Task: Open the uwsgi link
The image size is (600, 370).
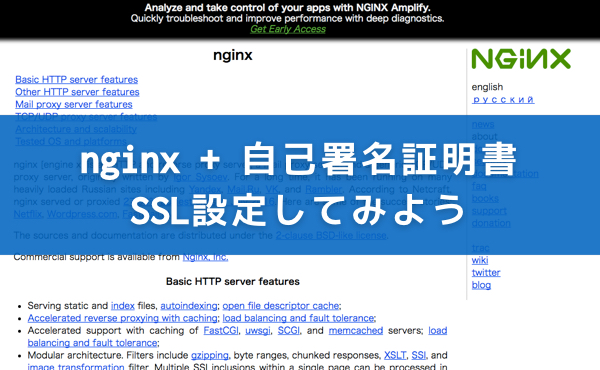Action: pyautogui.click(x=258, y=331)
